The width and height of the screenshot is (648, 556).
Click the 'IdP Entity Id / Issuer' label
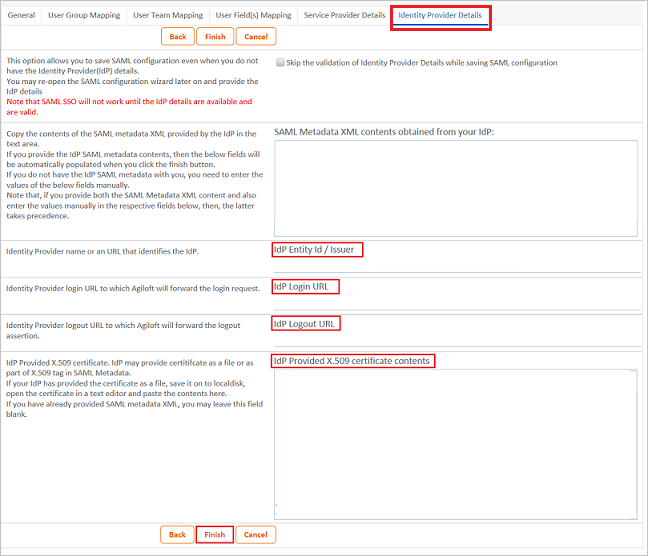(x=314, y=250)
